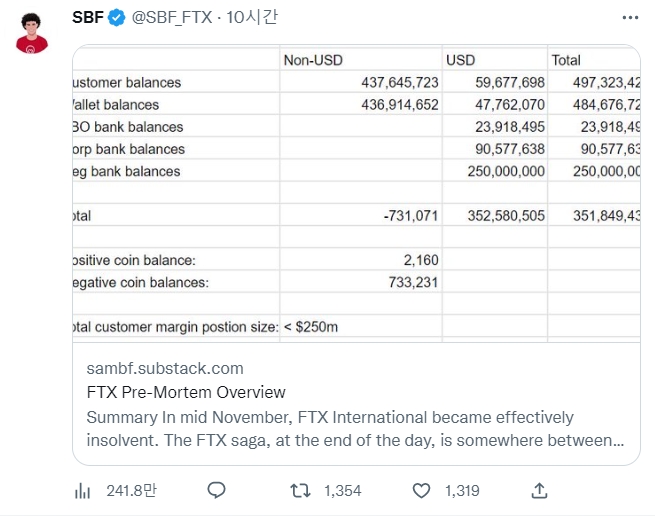
Task: Click the 10시간 tweet timestamp
Action: point(255,18)
